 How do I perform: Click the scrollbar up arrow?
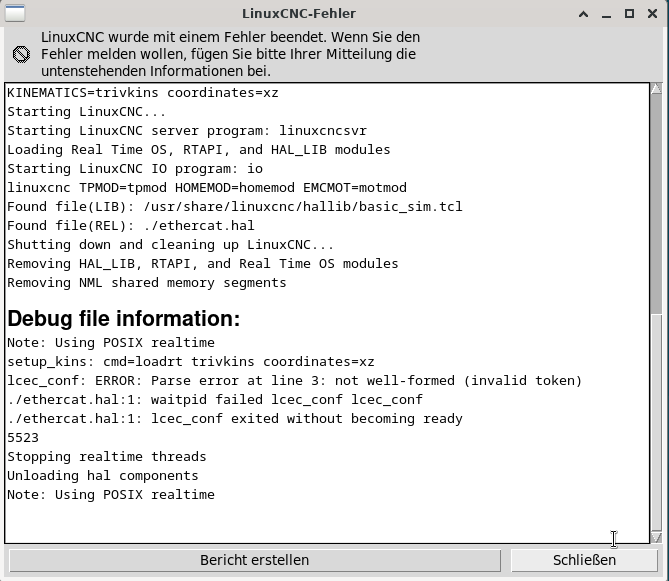pos(656,89)
